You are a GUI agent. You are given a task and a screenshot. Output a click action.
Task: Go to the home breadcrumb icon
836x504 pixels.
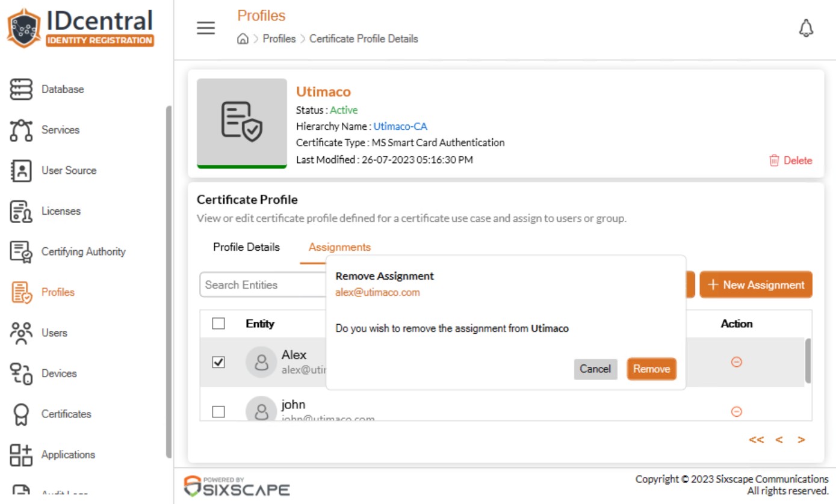(243, 39)
